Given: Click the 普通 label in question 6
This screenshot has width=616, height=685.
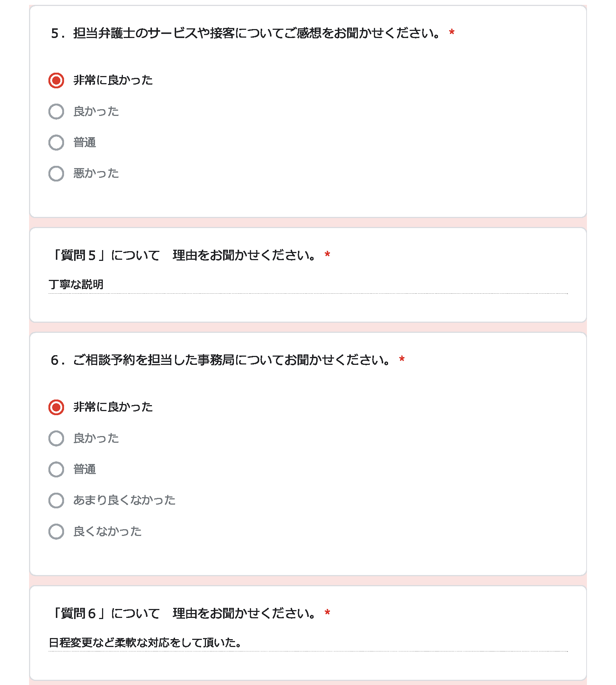Looking at the screenshot, I should 85,469.
